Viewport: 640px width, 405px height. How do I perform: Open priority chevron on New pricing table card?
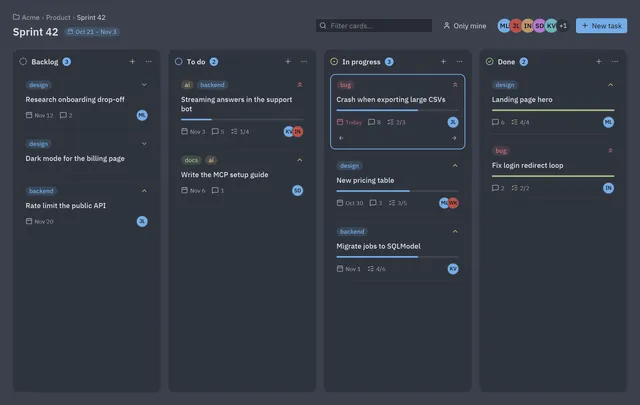455,166
